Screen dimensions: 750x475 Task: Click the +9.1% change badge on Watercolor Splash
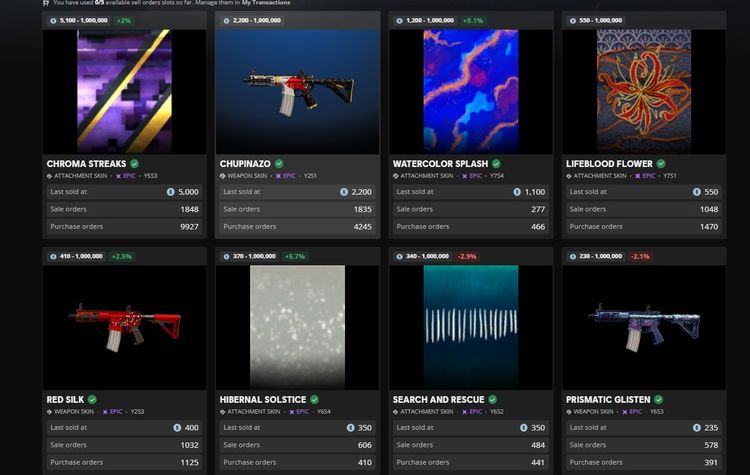(x=474, y=20)
